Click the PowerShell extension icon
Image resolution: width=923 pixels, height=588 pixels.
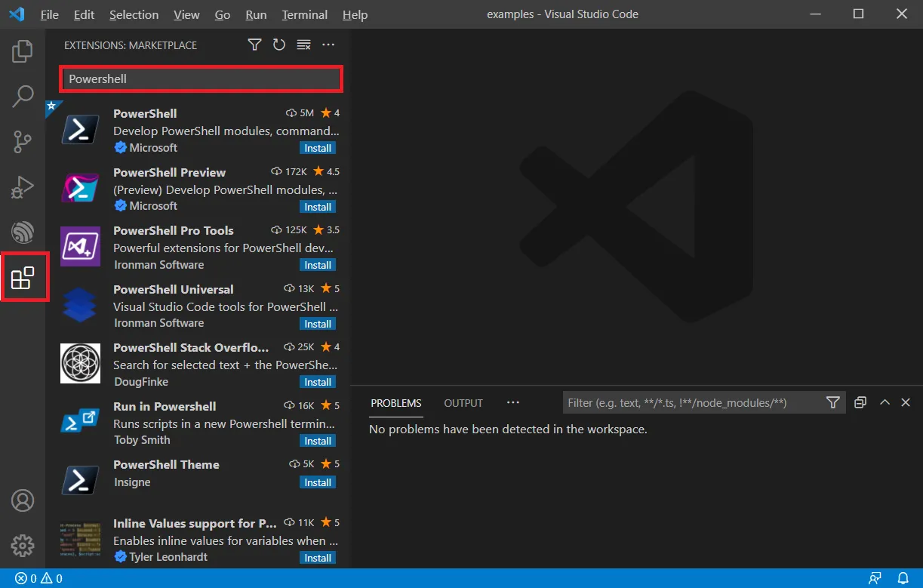point(80,130)
